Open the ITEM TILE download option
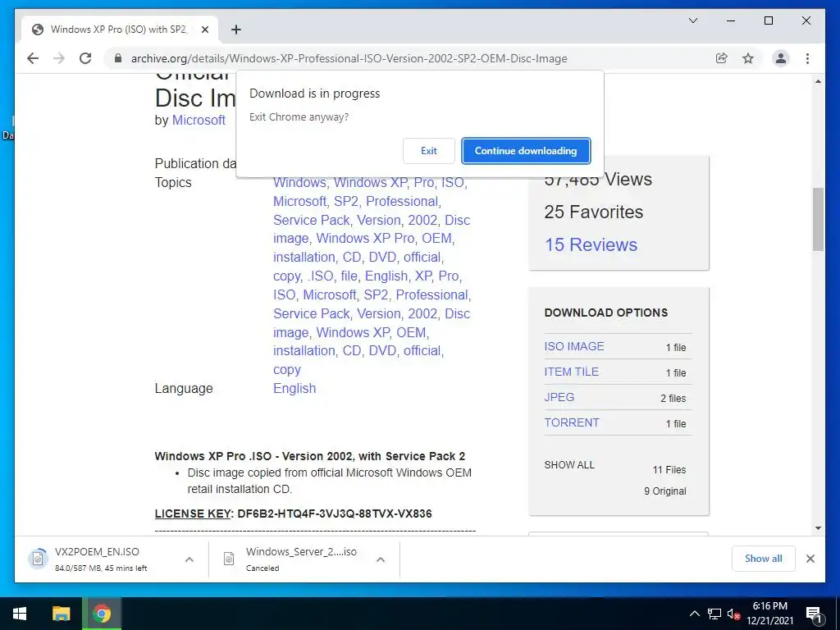 (x=571, y=372)
